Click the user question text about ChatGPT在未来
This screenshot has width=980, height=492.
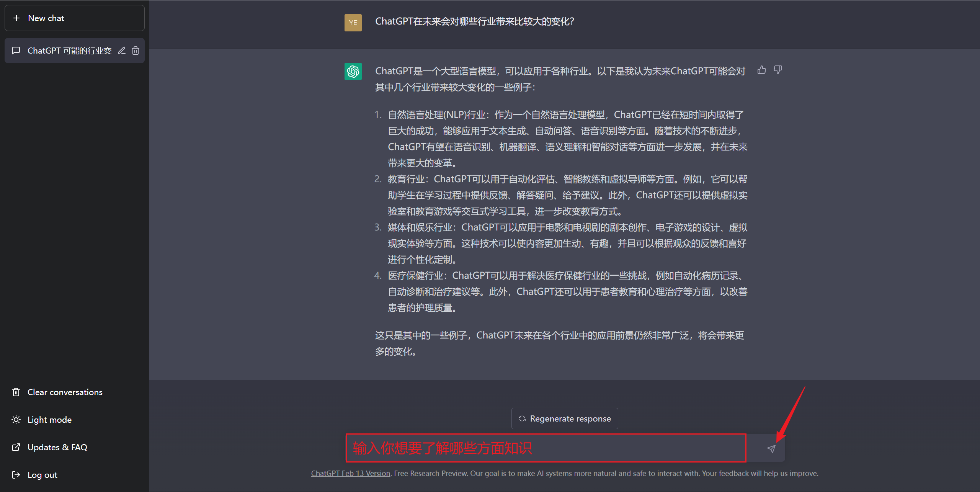(x=475, y=21)
